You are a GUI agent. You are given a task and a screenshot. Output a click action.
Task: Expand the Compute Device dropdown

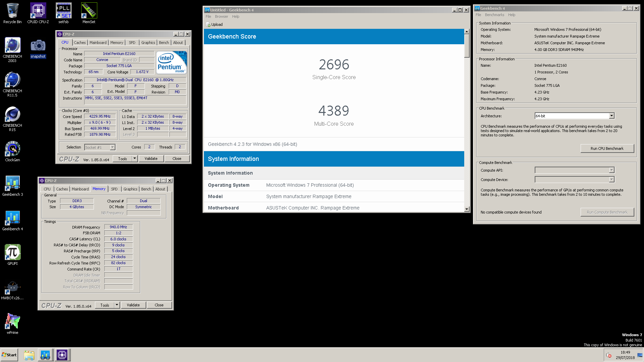(611, 180)
